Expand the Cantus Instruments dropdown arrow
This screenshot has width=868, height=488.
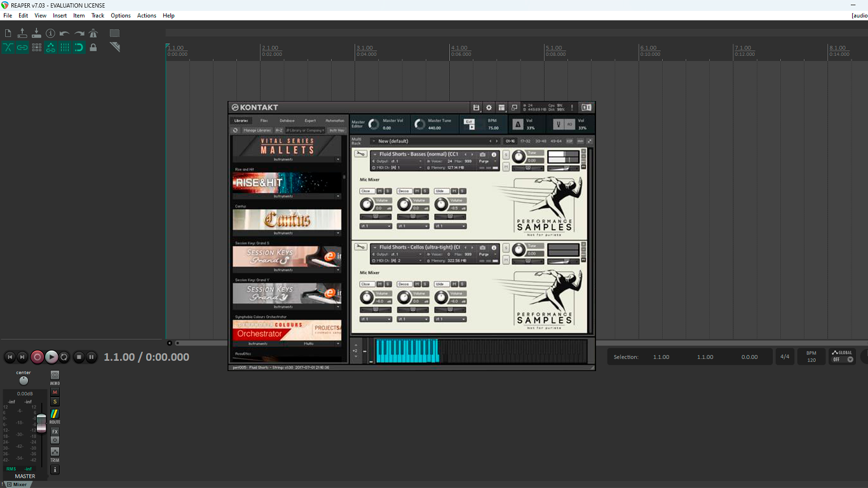click(338, 233)
